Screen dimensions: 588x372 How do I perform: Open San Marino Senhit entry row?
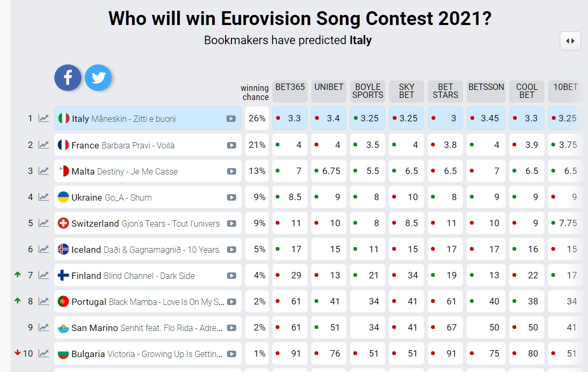point(148,328)
